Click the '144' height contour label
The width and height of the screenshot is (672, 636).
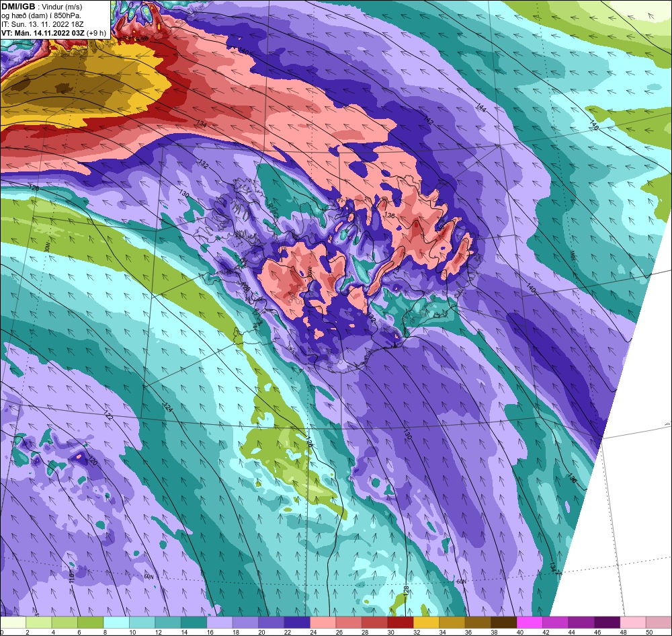[481, 108]
